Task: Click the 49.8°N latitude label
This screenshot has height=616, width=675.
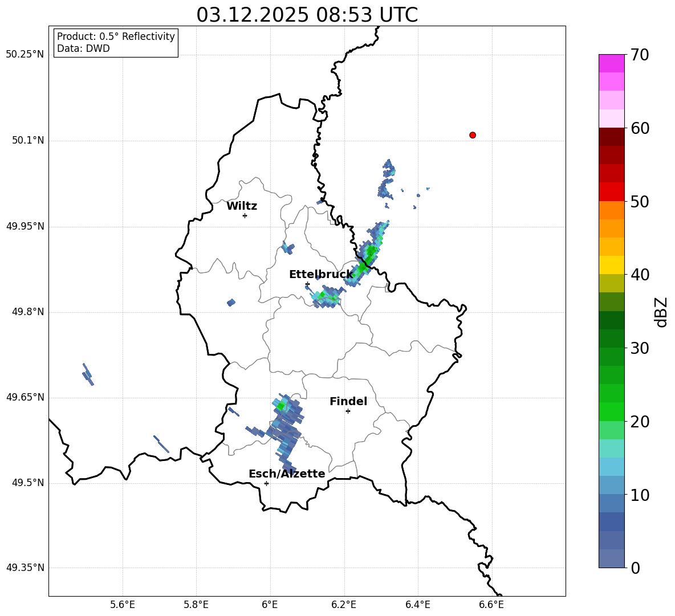Action: pyautogui.click(x=27, y=312)
